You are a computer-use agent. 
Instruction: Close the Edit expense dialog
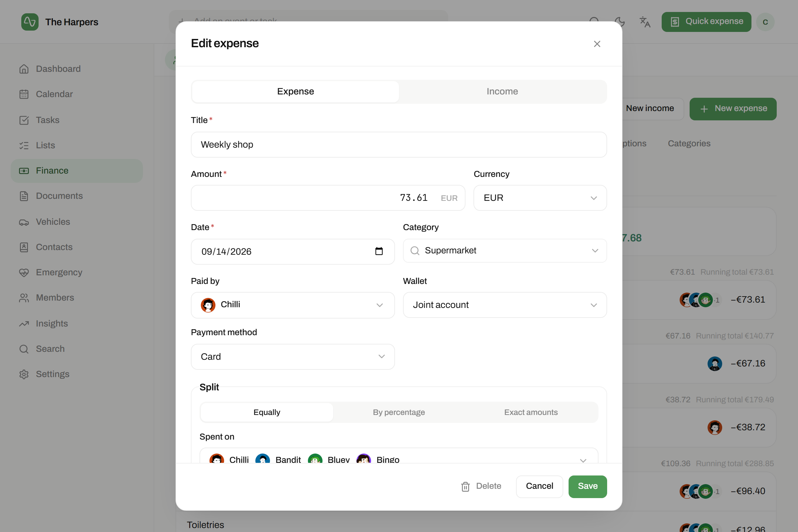click(x=597, y=44)
